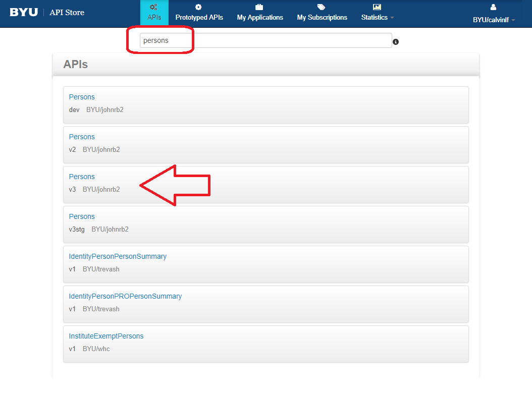The image size is (532, 394).
Task: Open the InstituteExemptPersons API
Action: (106, 336)
